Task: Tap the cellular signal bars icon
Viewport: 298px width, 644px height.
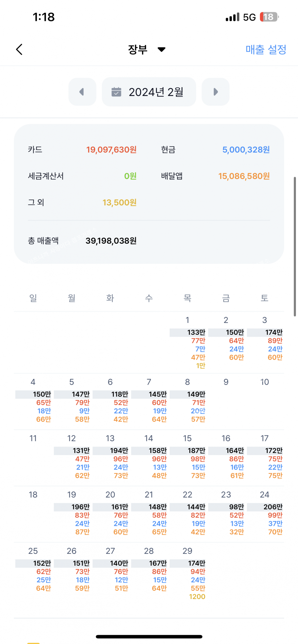Action: tap(232, 17)
